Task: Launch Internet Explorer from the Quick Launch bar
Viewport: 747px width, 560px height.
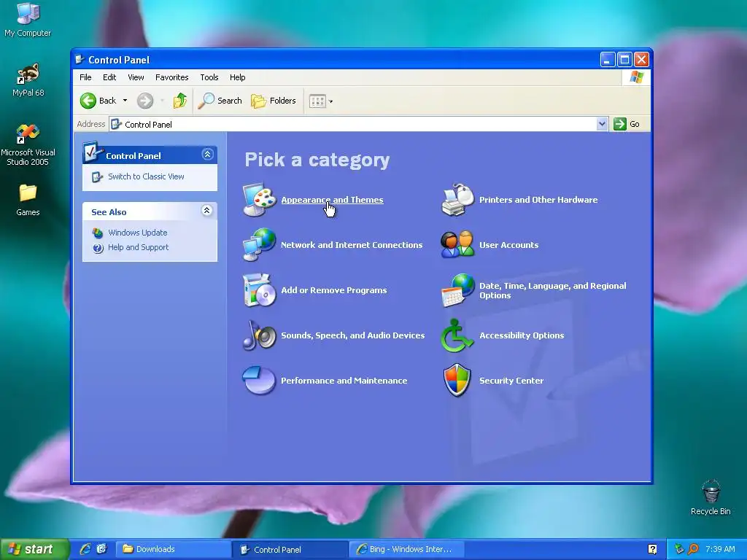Action: pos(85,549)
